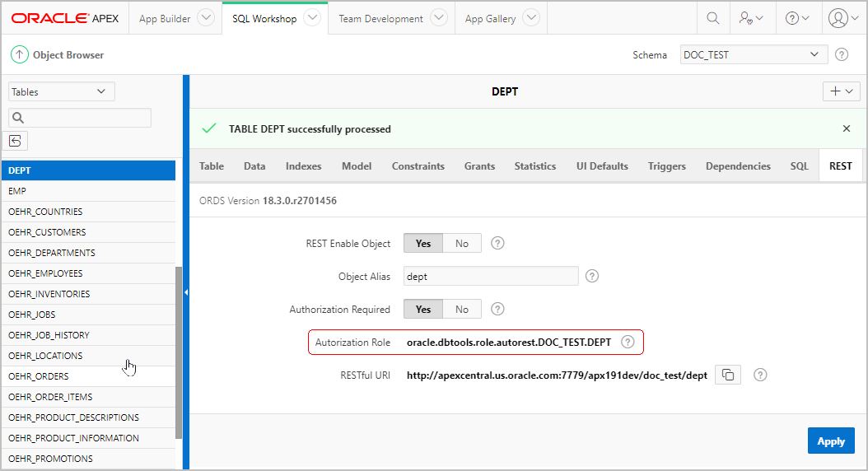The width and height of the screenshot is (868, 471).
Task: Click the Object Browser up-arrow icon
Action: (20, 54)
